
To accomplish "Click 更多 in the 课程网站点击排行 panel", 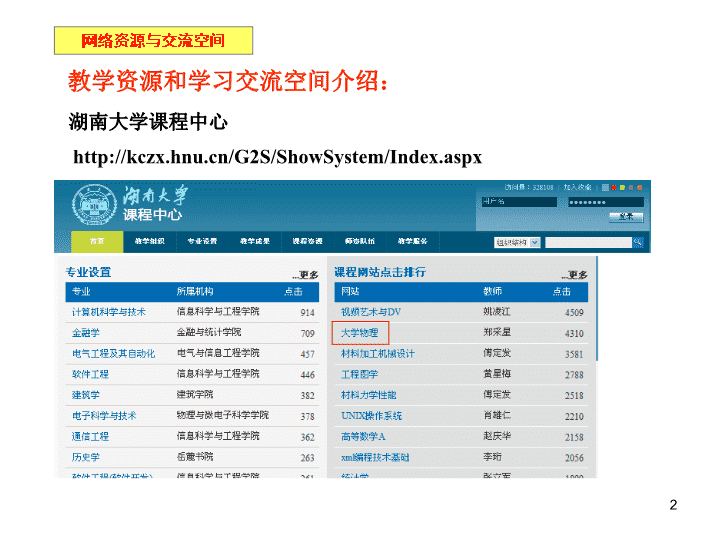I will 574,275.
